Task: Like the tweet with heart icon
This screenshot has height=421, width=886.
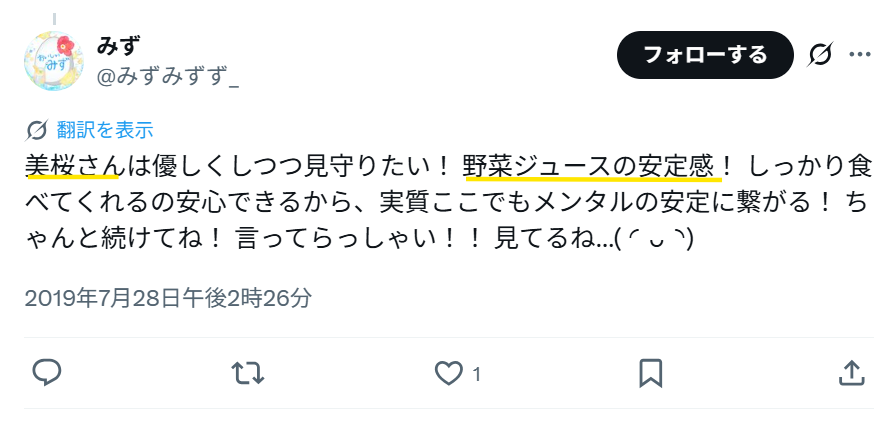Action: click(x=449, y=374)
